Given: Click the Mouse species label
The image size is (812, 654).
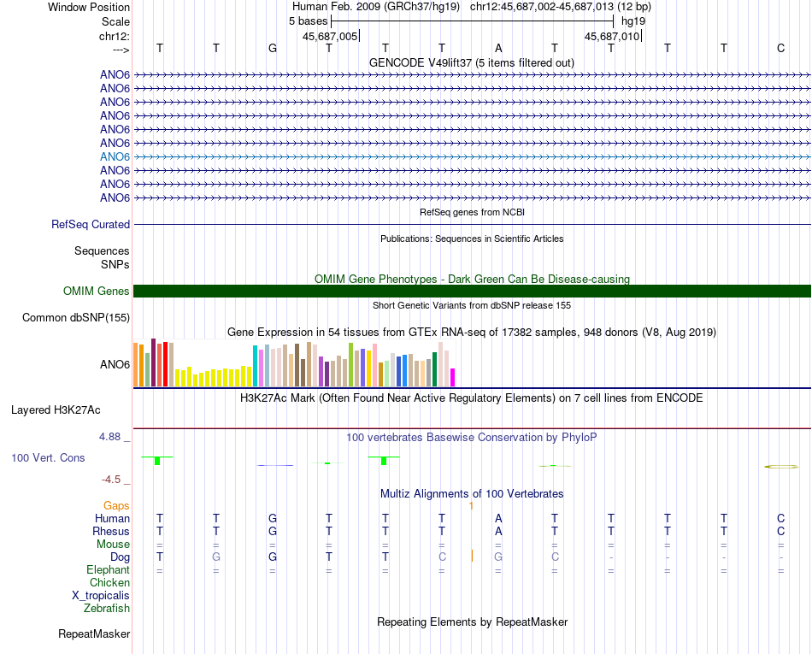Looking at the screenshot, I should [x=113, y=545].
